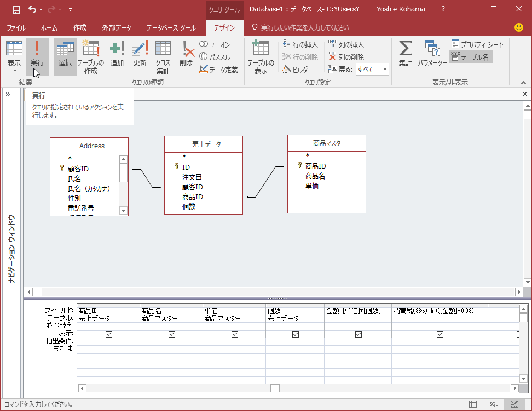Click diagram pane horizontal scrollbar thumb
This screenshot has height=411, width=532.
37,292
